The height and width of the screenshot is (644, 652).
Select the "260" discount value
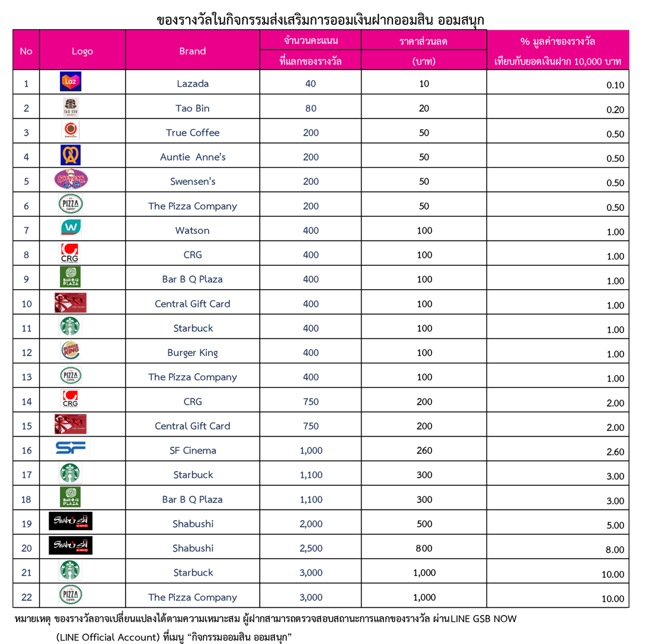(424, 450)
